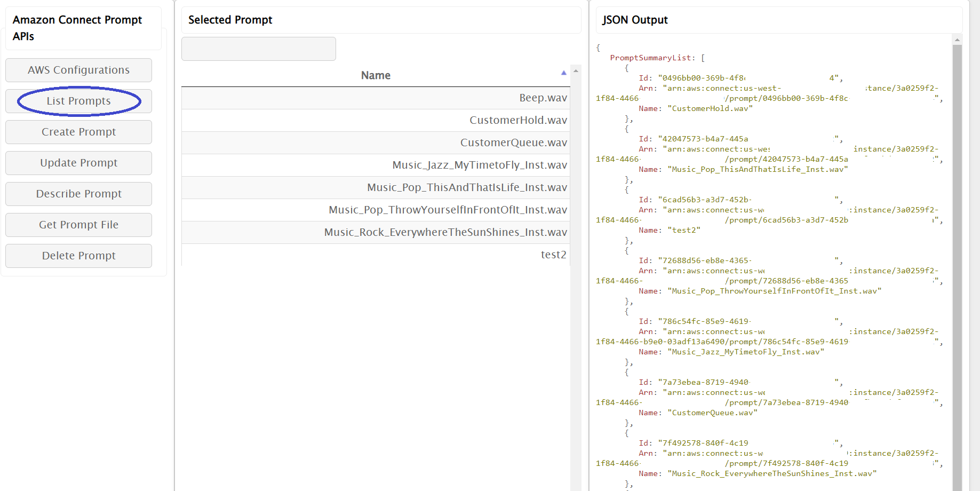
Task: Select the CustomerQueue.wav row
Action: tap(376, 142)
